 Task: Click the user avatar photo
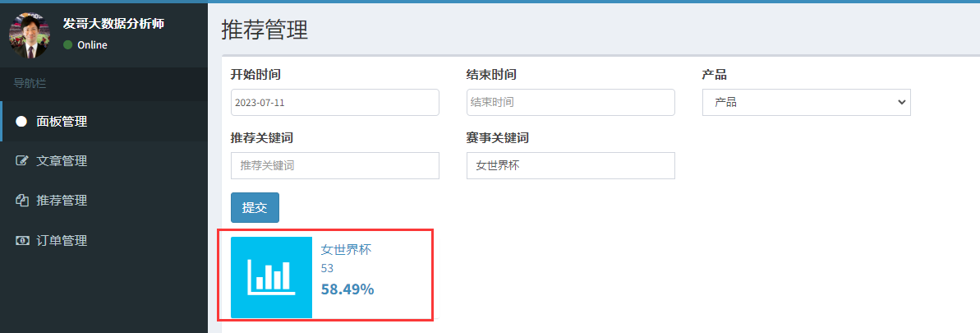coord(30,35)
